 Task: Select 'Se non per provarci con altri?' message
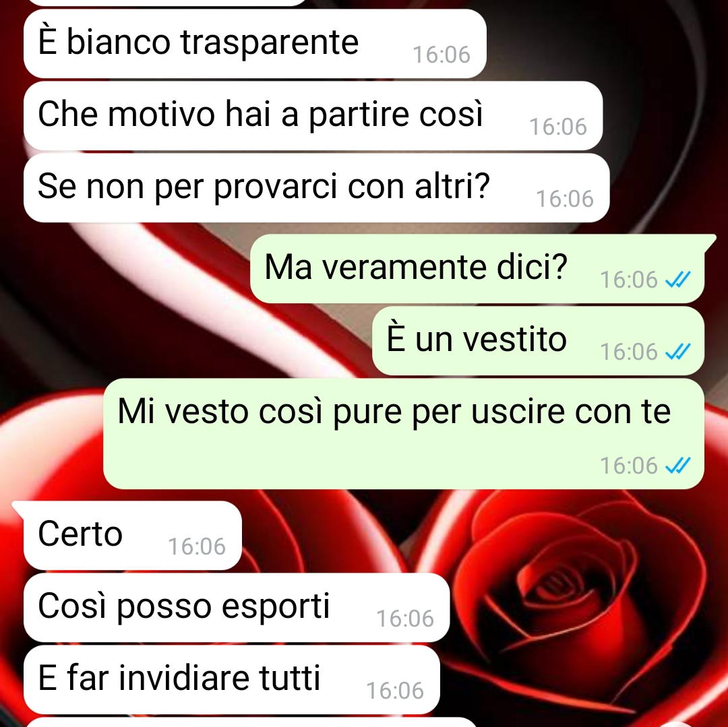(x=316, y=188)
